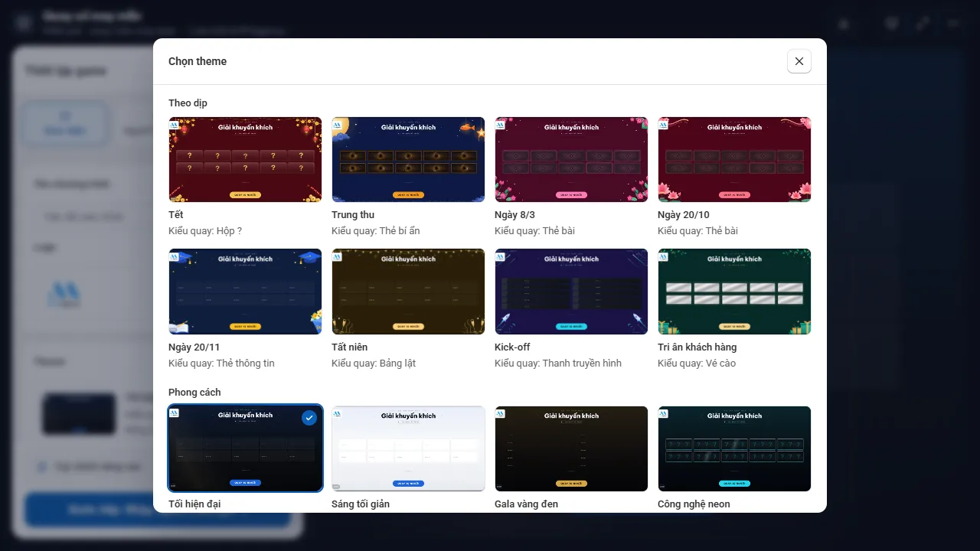Select the Công nghệ neon theme thumbnail
This screenshot has width=980, height=551.
tap(734, 448)
